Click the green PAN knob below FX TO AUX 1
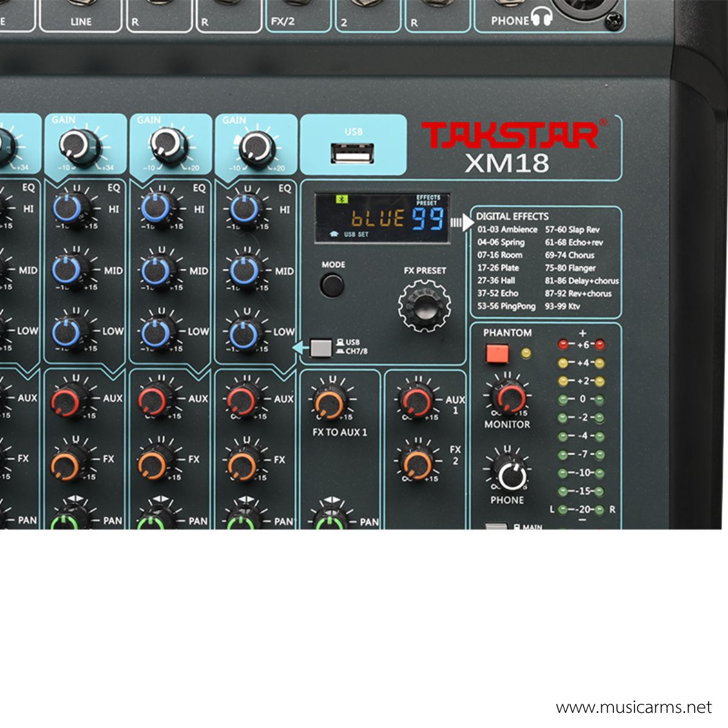Viewport: 728px width, 728px height. (x=328, y=522)
